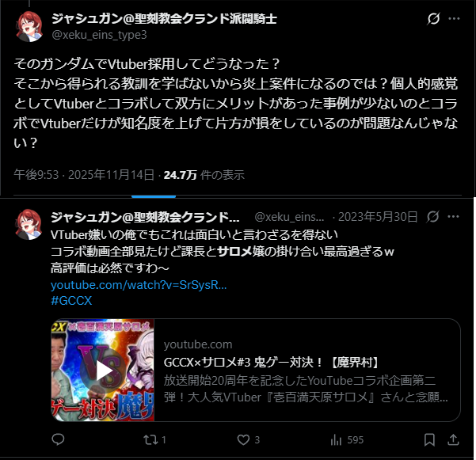Open the top tweet timestamp 午後9:53
This screenshot has width=476, height=460.
pyautogui.click(x=36, y=175)
